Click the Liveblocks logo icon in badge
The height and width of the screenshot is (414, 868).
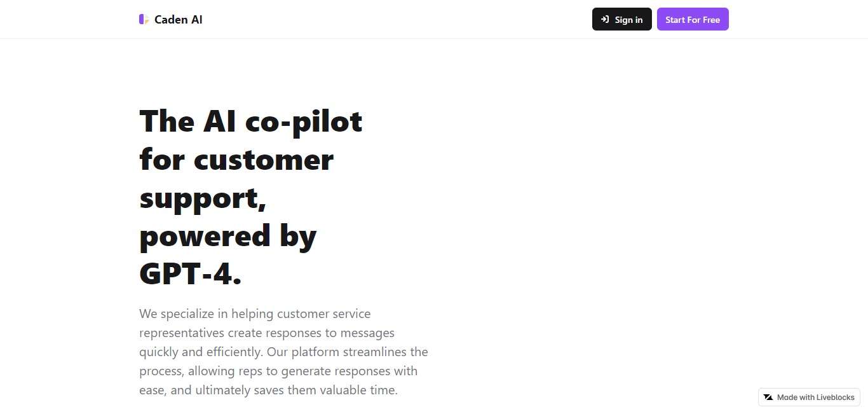tap(768, 397)
